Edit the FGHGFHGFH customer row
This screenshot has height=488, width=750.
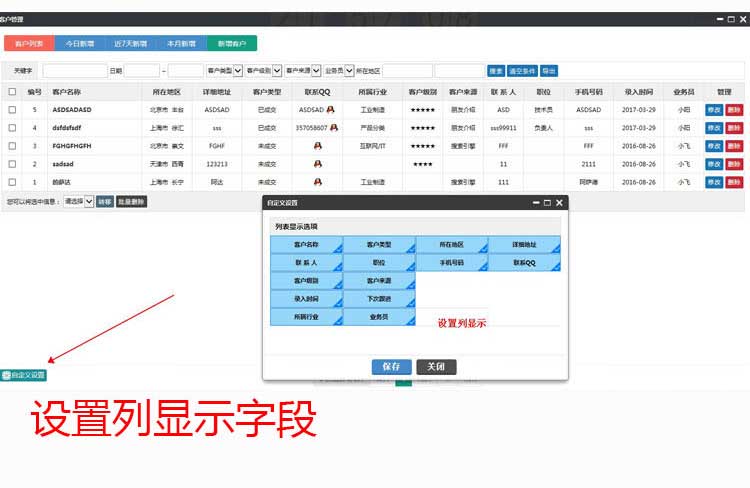point(714,146)
